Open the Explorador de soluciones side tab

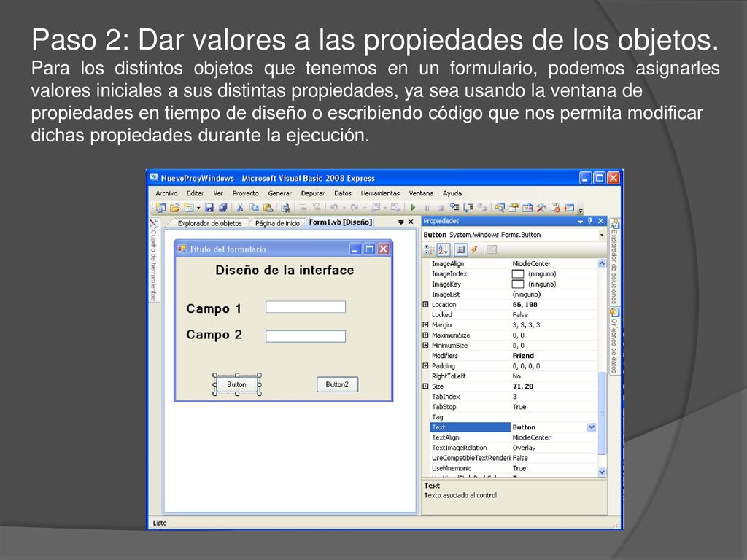(614, 262)
